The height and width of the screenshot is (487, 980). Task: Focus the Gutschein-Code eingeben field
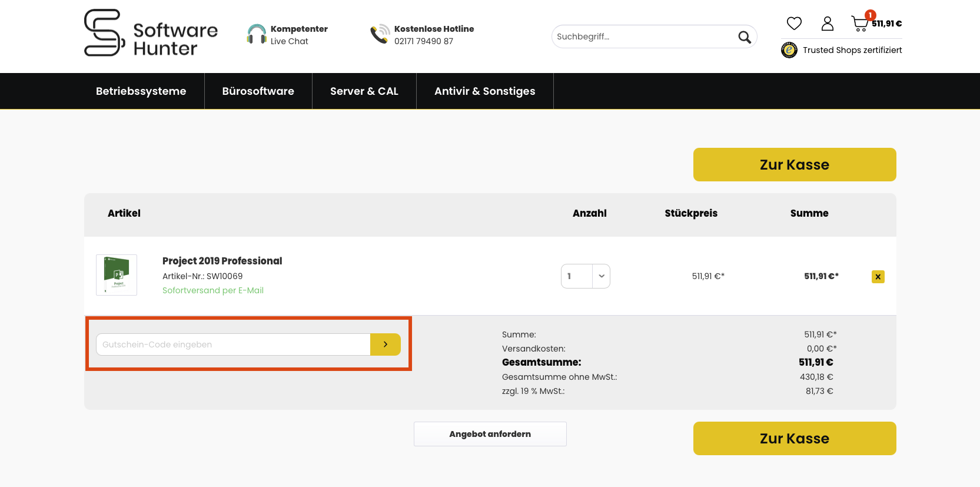tap(233, 344)
